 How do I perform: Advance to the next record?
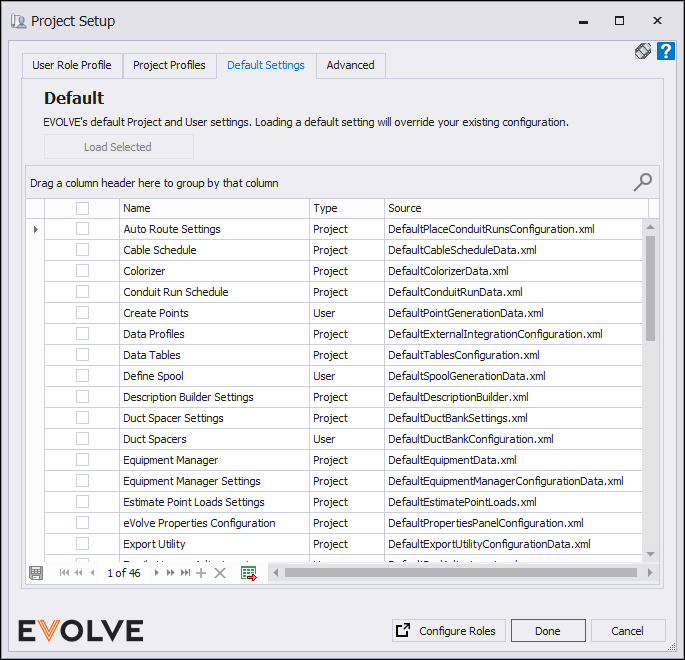(x=156, y=573)
